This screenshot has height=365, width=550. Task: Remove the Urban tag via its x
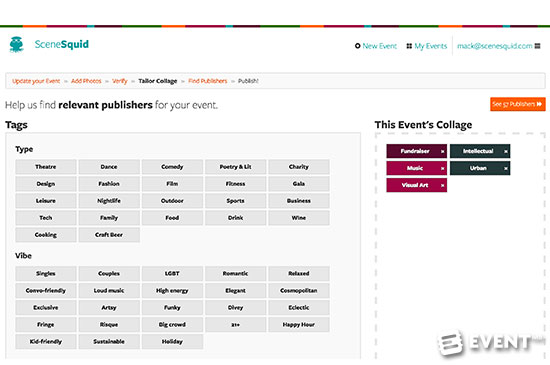pos(505,168)
